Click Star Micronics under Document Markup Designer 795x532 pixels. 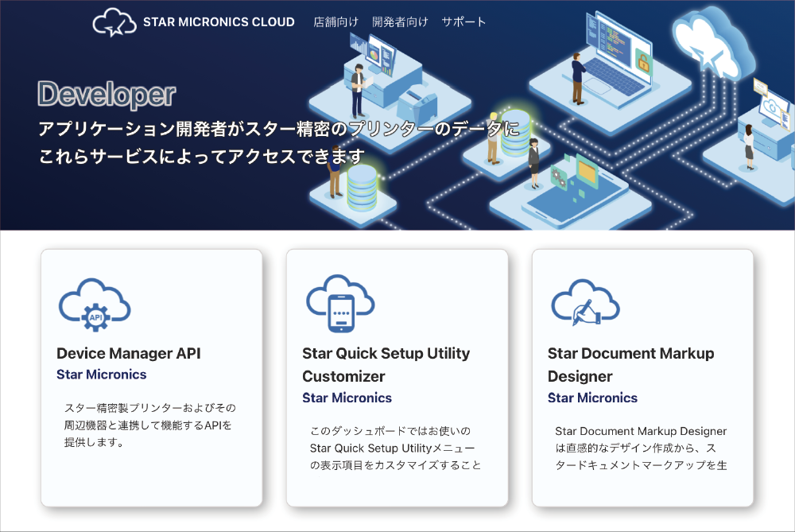point(592,398)
